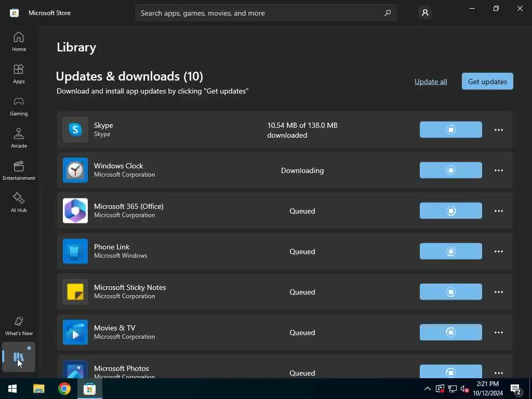Viewport: 532px width, 399px height.
Task: Click the network tray icon
Action: pos(453,389)
